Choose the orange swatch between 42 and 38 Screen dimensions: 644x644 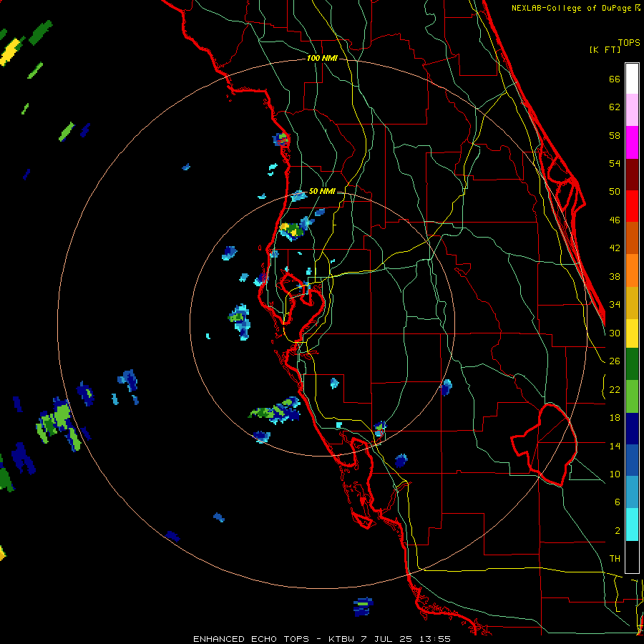click(x=632, y=270)
